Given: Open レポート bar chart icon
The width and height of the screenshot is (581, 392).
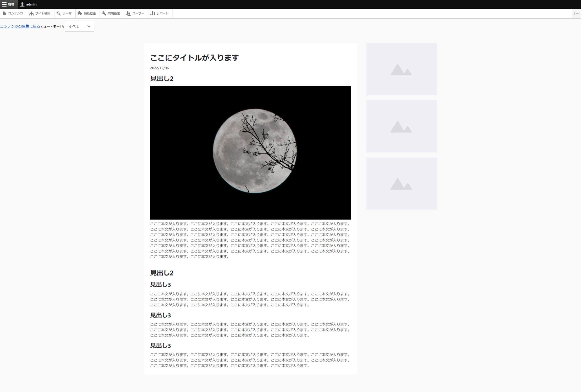Looking at the screenshot, I should pyautogui.click(x=152, y=13).
